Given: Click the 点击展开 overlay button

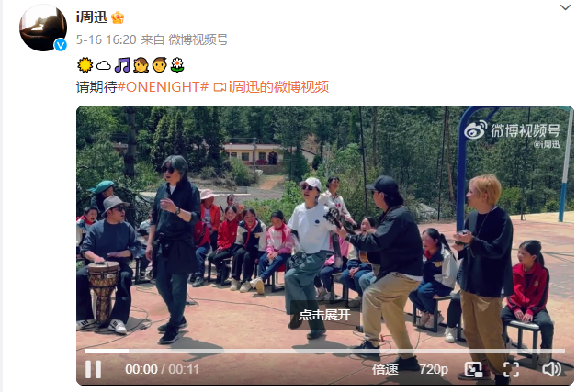Looking at the screenshot, I should [x=324, y=315].
